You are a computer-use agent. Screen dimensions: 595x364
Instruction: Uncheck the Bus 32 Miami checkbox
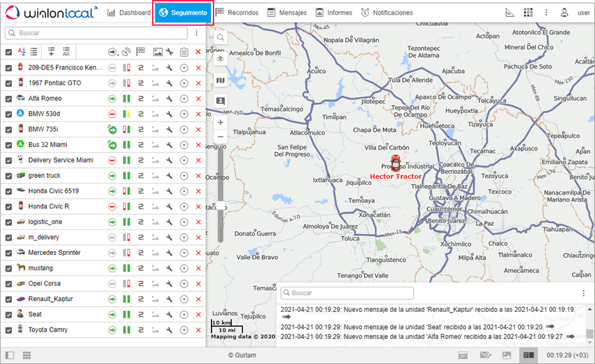9,145
